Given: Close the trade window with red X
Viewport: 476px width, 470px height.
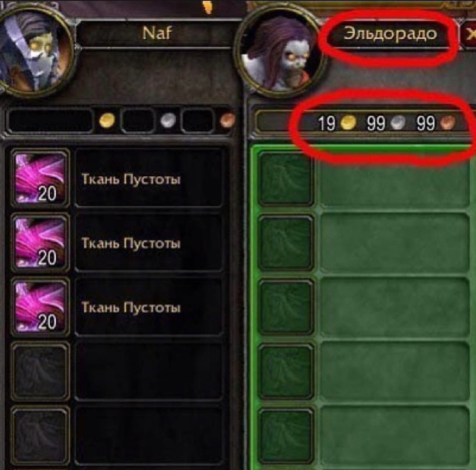Looking at the screenshot, I should click(x=469, y=33).
